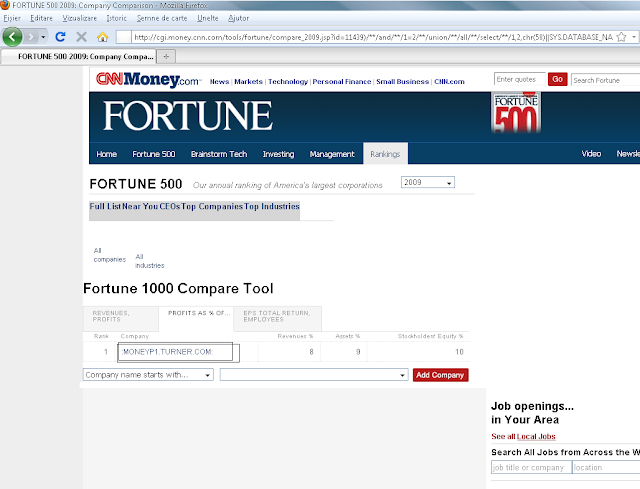
Task: Bookmark this page with the star icon
Action: (x=621, y=37)
